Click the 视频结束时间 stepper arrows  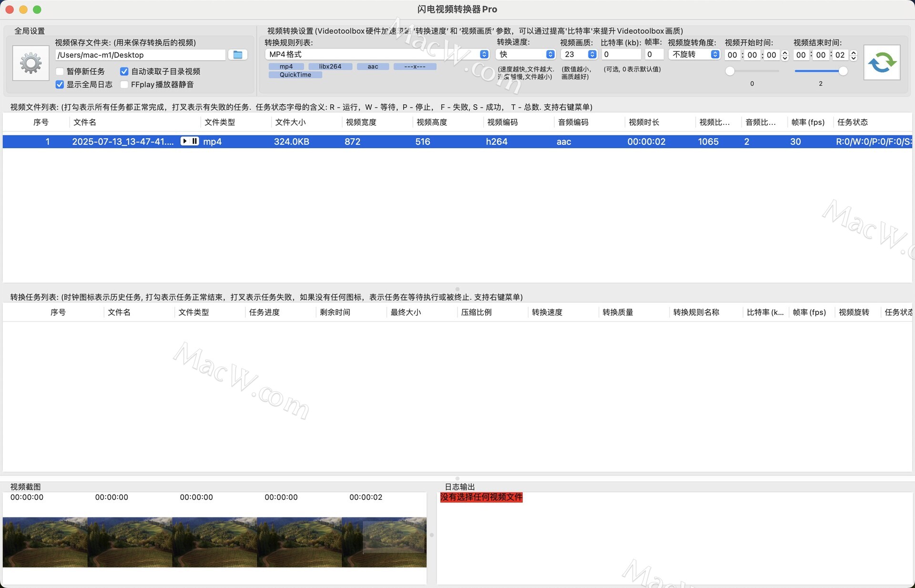click(x=854, y=55)
